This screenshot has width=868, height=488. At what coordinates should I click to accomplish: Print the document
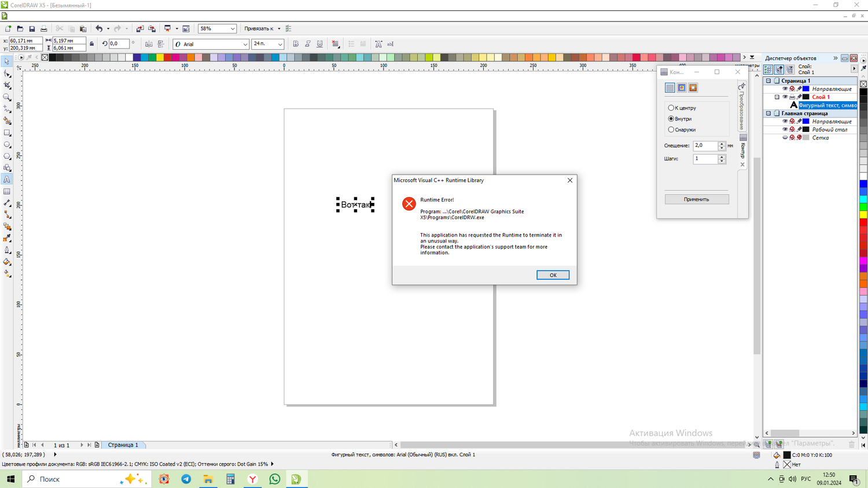coord(43,28)
